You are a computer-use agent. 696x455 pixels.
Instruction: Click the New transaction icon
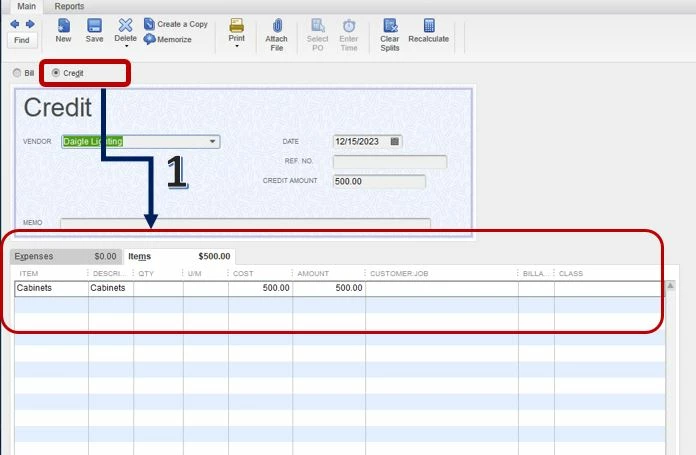[x=63, y=26]
